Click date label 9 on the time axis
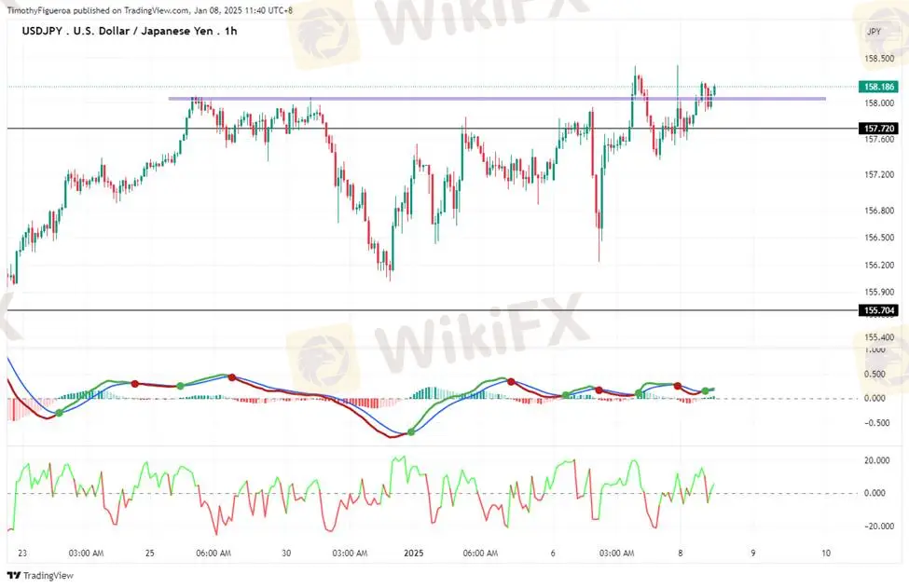 (x=753, y=554)
